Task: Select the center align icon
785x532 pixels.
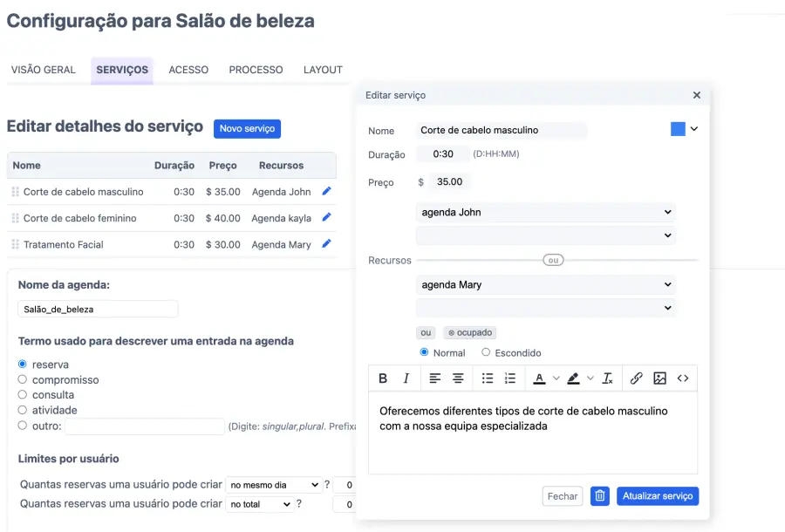Action: [x=460, y=378]
